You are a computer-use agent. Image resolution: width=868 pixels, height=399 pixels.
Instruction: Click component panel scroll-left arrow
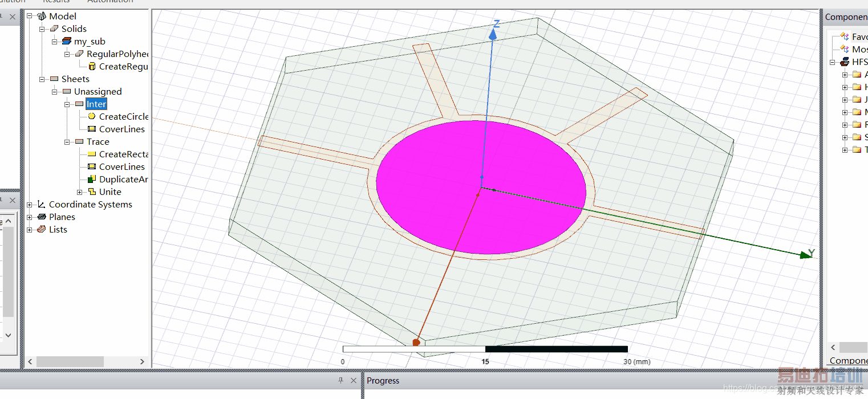[833, 347]
